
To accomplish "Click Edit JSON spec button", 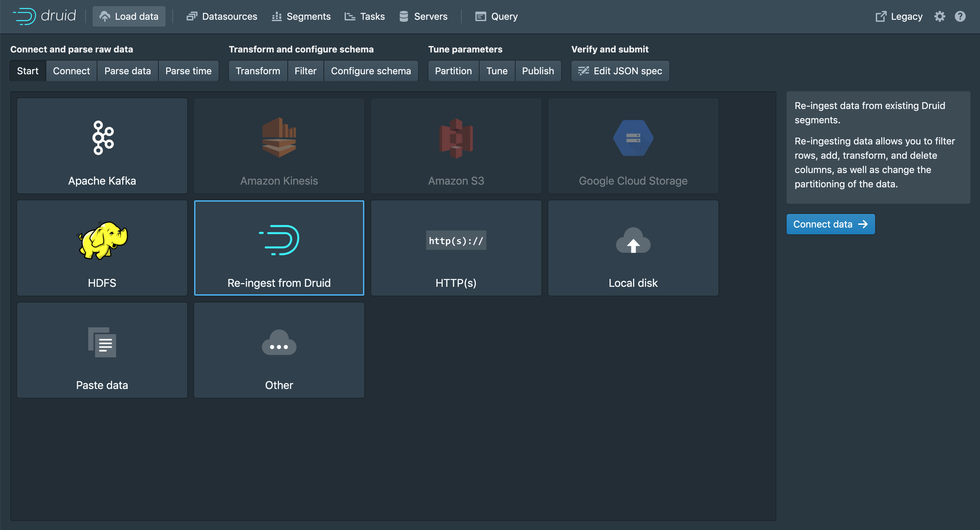I will 620,71.
